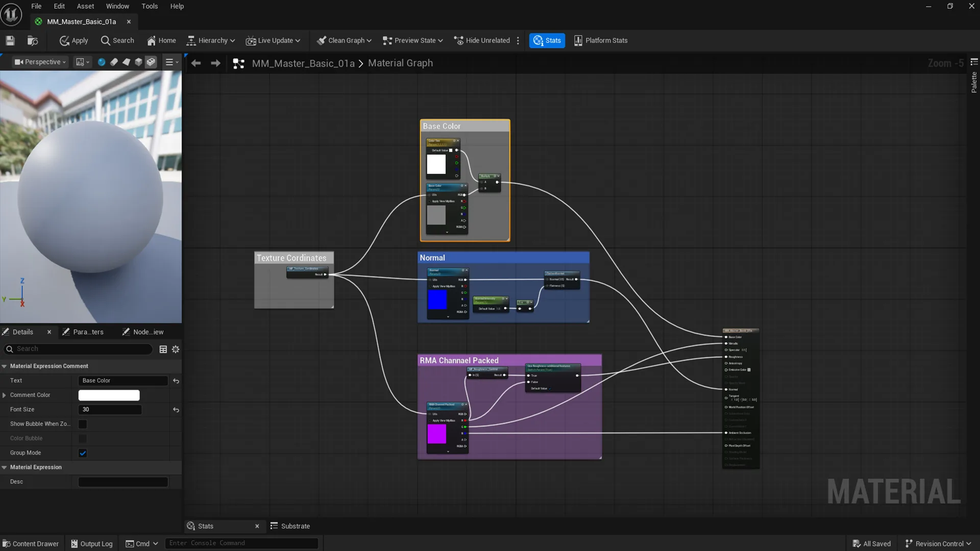Click the white Comment Color swatch
The width and height of the screenshot is (980, 551).
[x=109, y=395]
